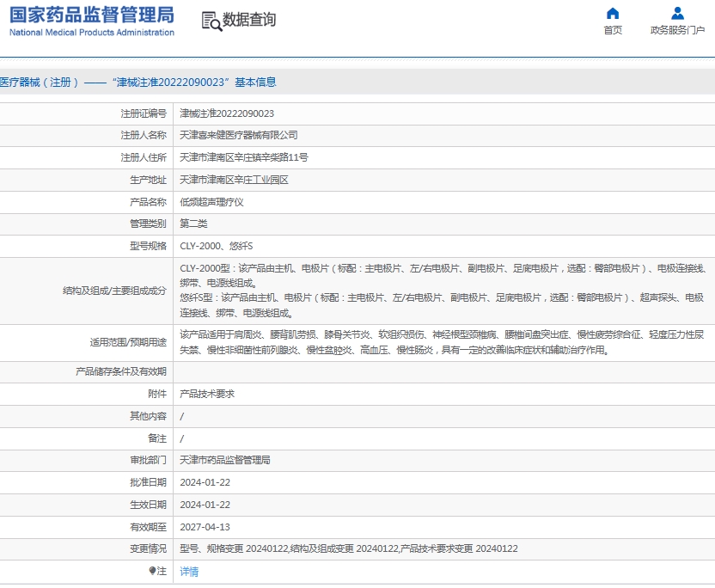Click the change record text 型号、规格变更 20240122
The width and height of the screenshot is (715, 588).
234,548
